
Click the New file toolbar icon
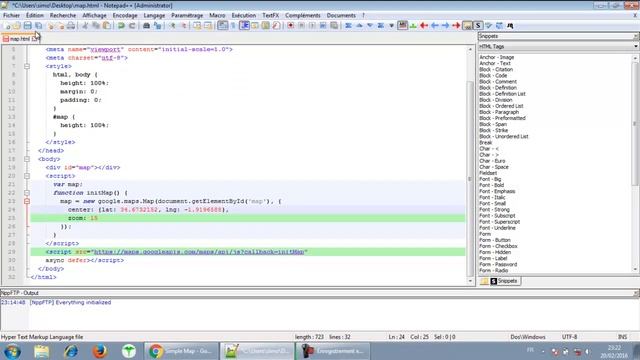7,26
